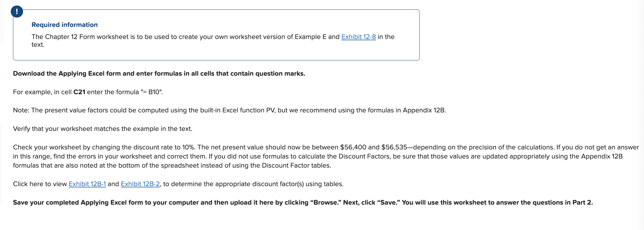Click the bold C21 cell reference
Screen dimensions: 644x230
click(x=79, y=92)
